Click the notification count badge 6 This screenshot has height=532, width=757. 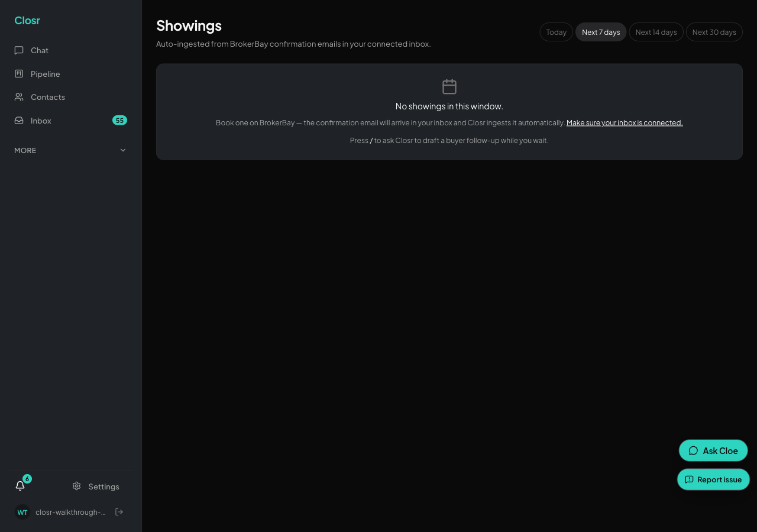[27, 479]
